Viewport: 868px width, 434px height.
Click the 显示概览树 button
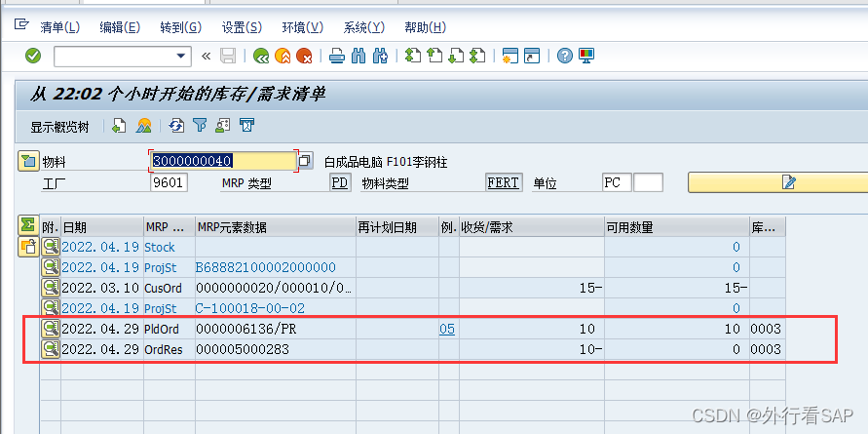tap(59, 127)
